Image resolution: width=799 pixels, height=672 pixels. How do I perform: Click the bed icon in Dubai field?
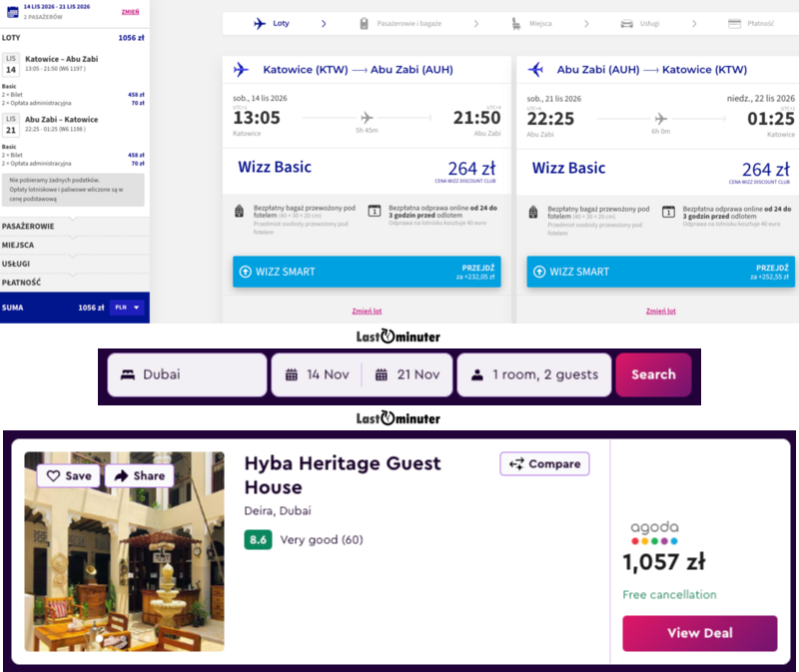coord(128,374)
